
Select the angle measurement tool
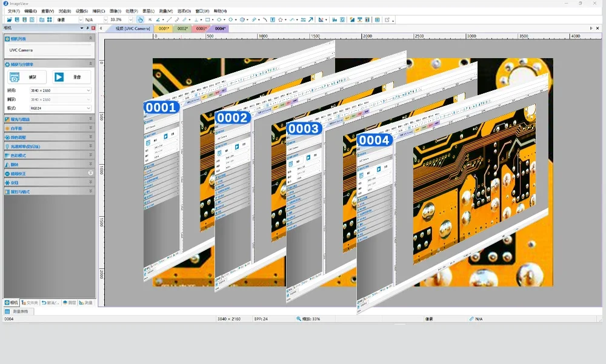click(x=158, y=20)
